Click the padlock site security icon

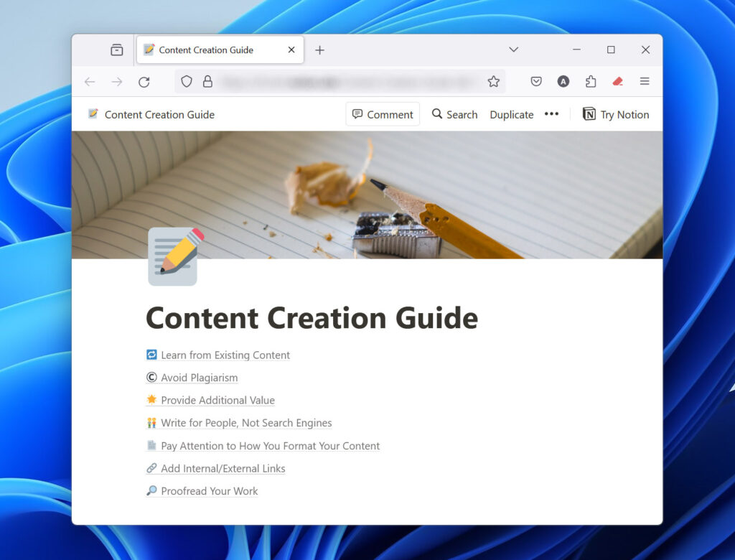[207, 82]
